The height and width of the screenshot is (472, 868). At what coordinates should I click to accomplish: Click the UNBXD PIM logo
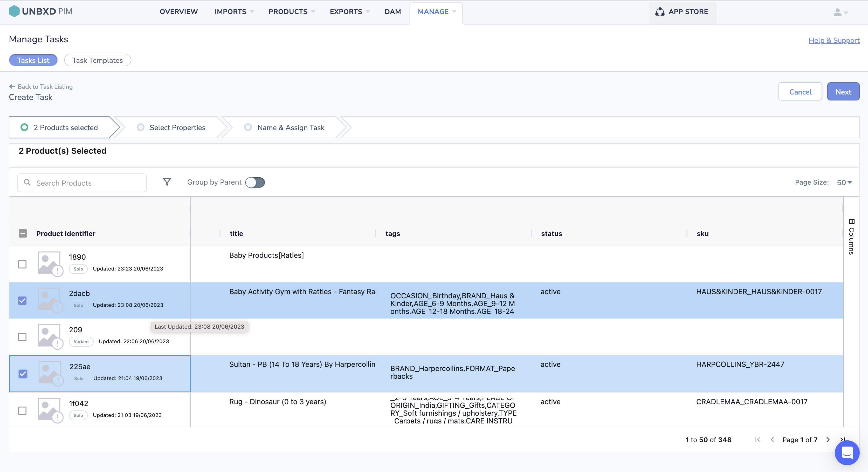tap(40, 11)
